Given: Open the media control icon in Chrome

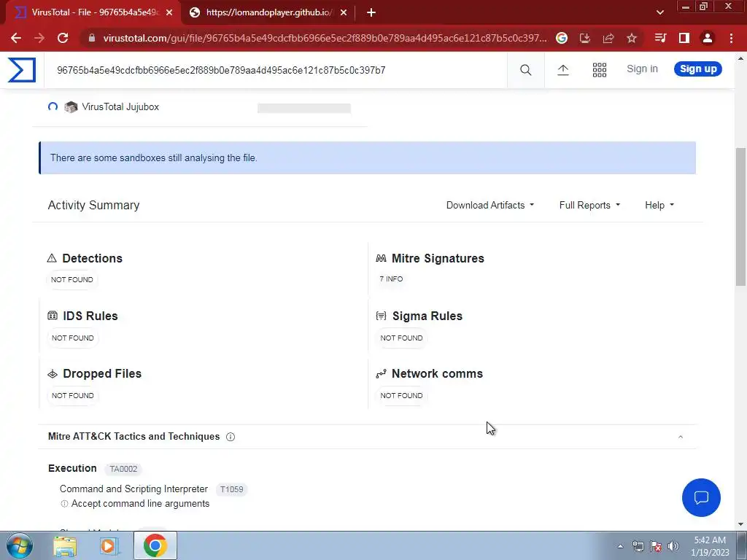Looking at the screenshot, I should 660,38.
